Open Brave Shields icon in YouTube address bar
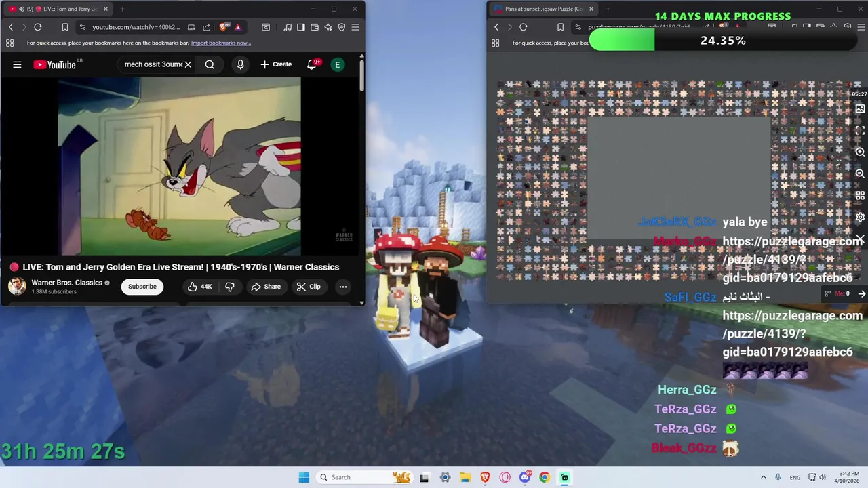This screenshot has height=488, width=868. (224, 27)
